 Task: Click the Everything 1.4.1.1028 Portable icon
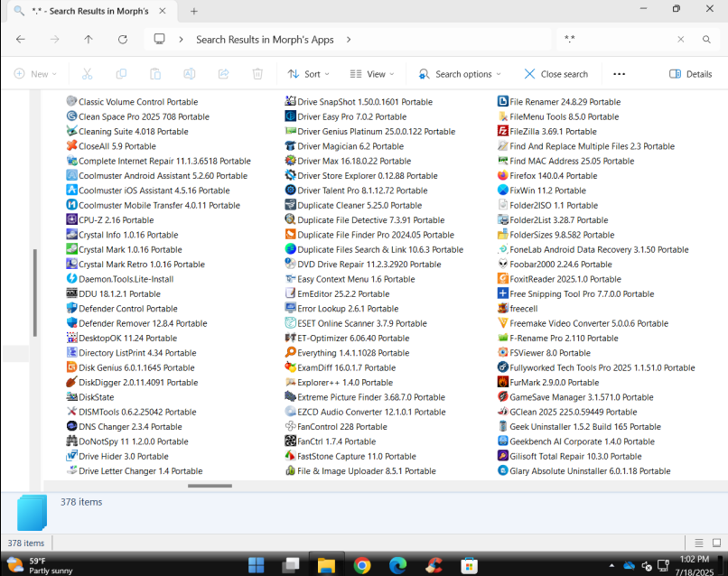290,352
